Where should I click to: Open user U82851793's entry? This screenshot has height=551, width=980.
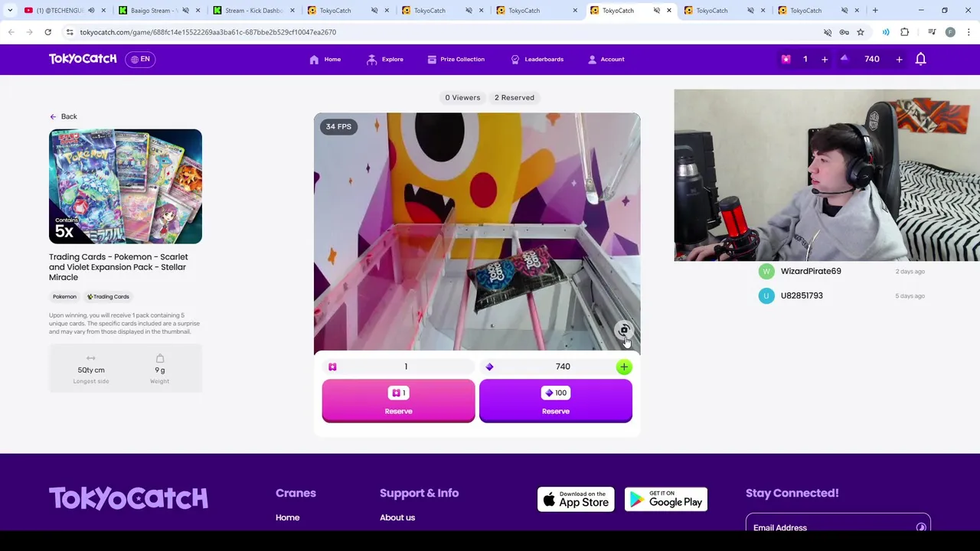click(802, 295)
